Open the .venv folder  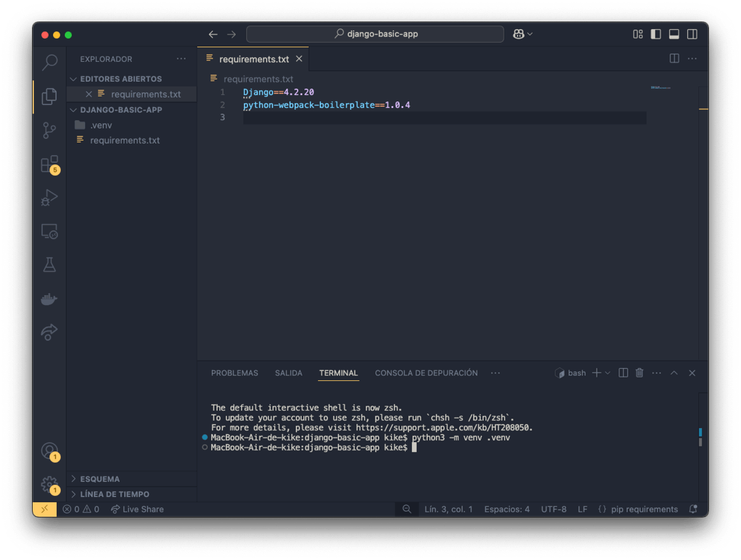tap(132, 125)
